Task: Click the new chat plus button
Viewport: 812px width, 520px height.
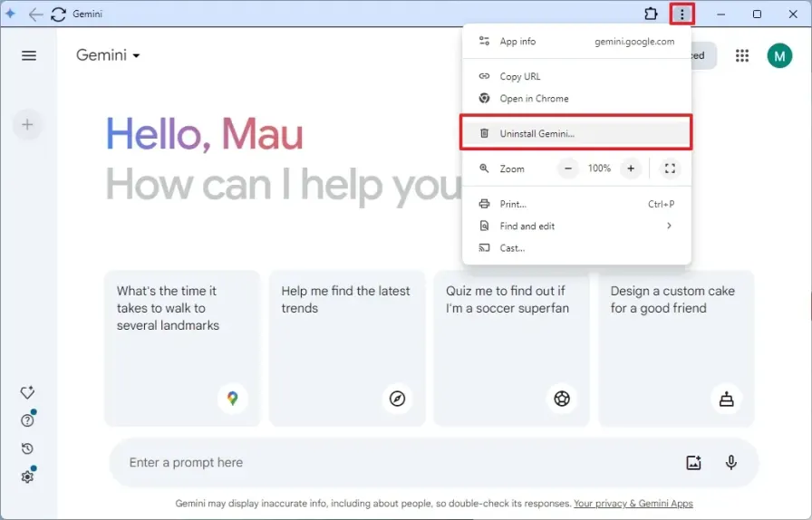Action: pos(27,124)
